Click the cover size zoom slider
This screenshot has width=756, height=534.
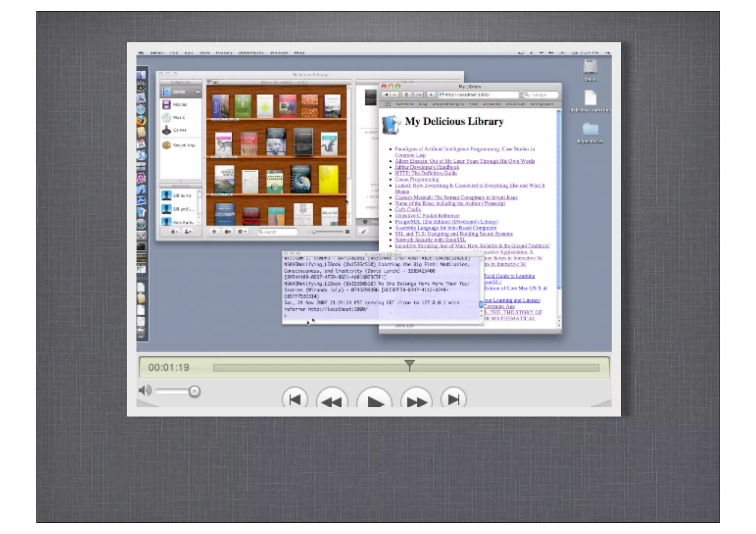point(328,232)
